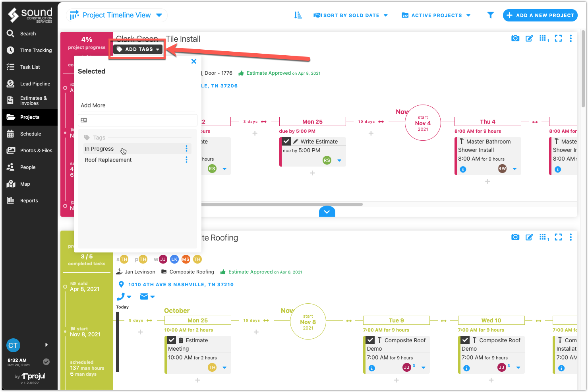Viewport: 588px width, 392px height.
Task: Open the 1010 4th Ave S Nashville address link
Action: click(x=181, y=284)
